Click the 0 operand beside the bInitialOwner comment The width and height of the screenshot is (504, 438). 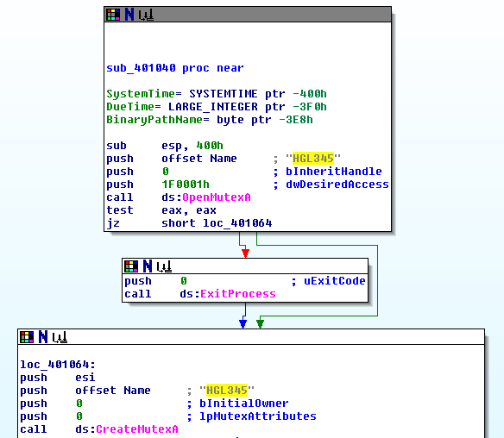click(79, 403)
